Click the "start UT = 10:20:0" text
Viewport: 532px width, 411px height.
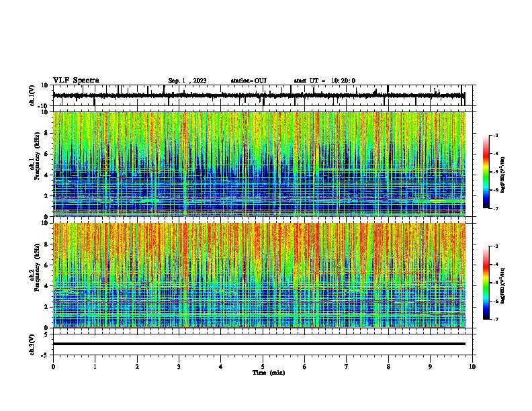click(x=324, y=81)
